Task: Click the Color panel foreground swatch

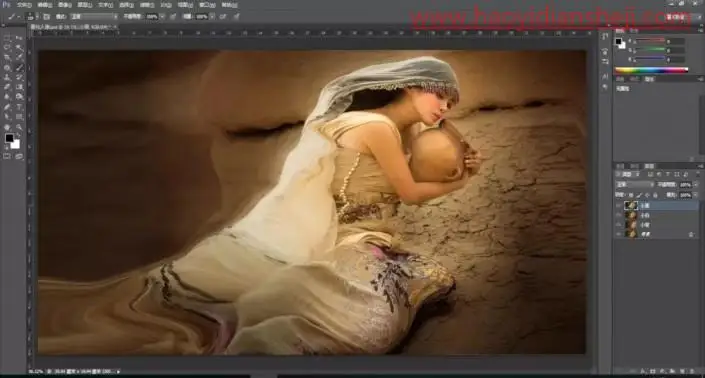Action: 619,41
